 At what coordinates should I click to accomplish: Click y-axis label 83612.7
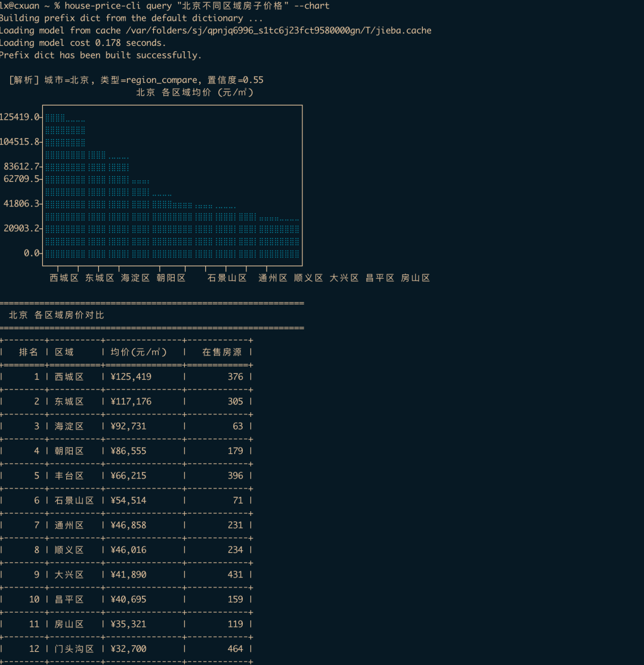pos(21,166)
